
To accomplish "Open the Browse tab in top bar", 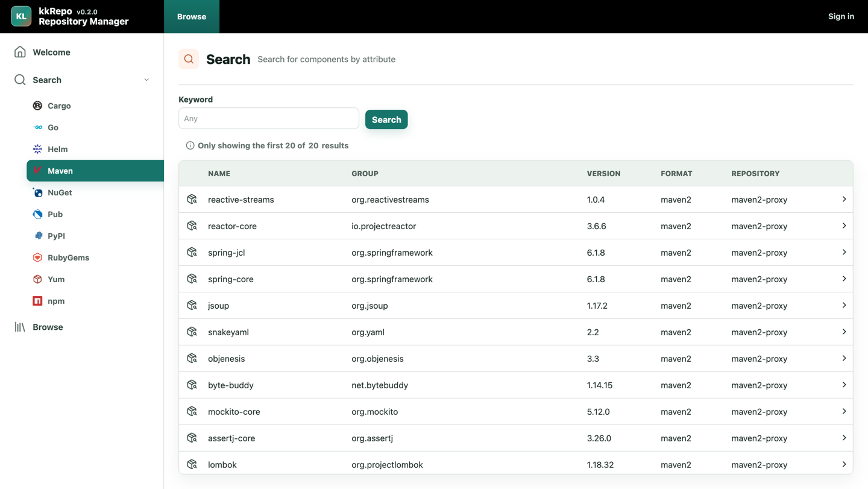I will [x=192, y=16].
